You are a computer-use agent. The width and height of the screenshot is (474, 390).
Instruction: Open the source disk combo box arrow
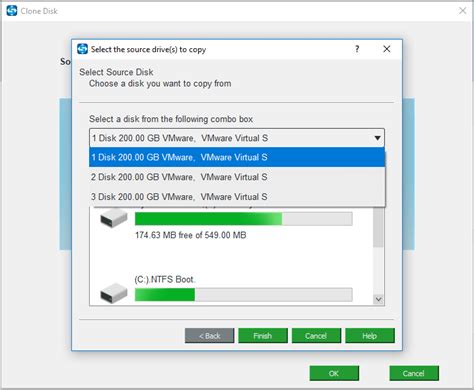(x=377, y=138)
